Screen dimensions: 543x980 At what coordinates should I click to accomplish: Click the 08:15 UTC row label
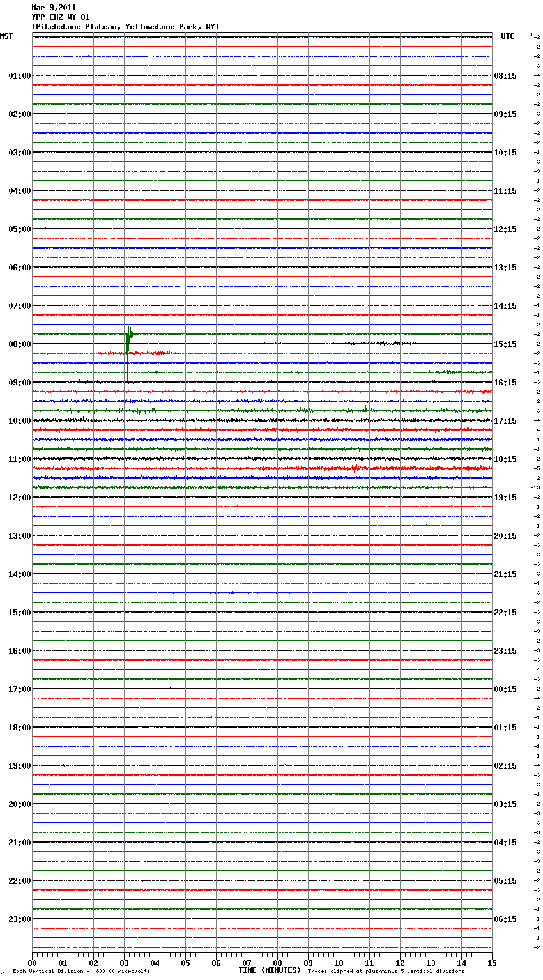pos(505,76)
